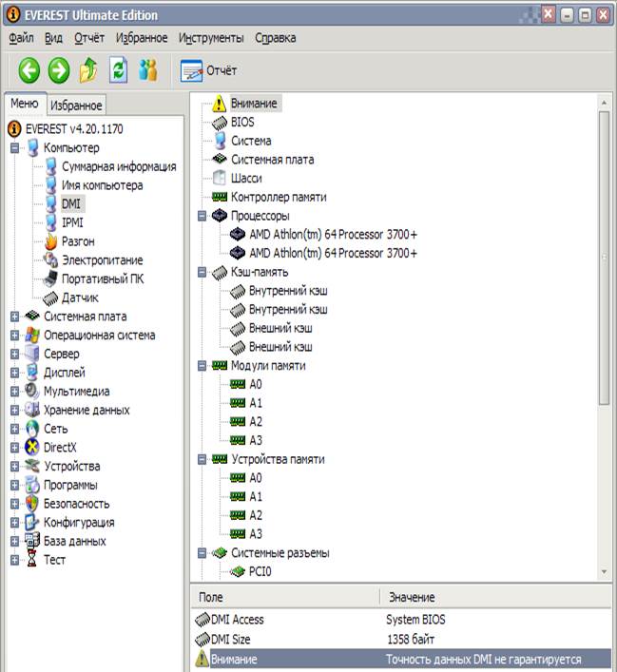The height and width of the screenshot is (672, 617).
Task: Click the База данных icon
Action: pos(32,541)
